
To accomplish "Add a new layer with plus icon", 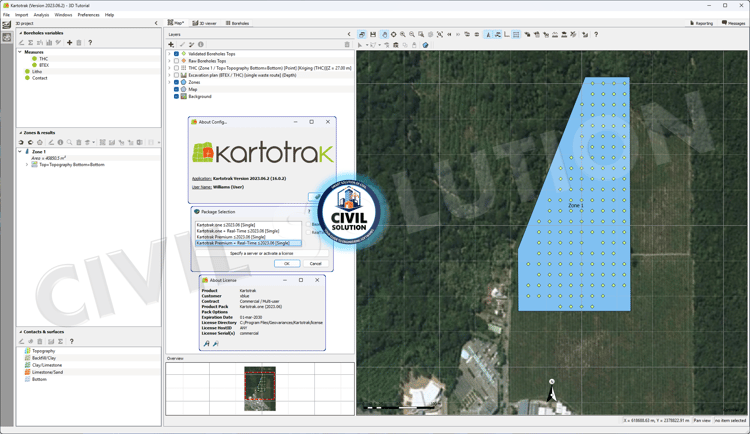I will 171,44.
